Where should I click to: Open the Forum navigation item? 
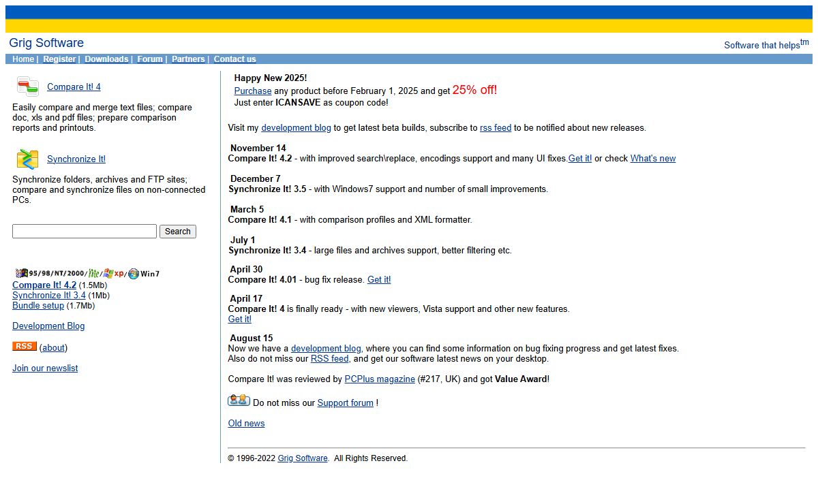pos(150,59)
